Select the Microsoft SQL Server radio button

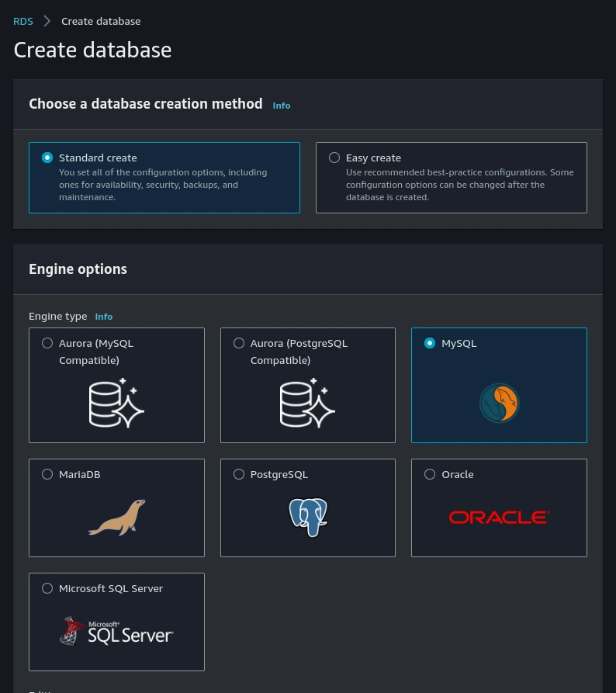pos(47,588)
